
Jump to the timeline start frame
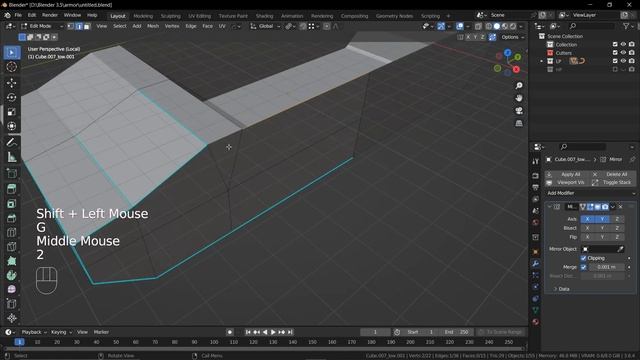tap(248, 332)
